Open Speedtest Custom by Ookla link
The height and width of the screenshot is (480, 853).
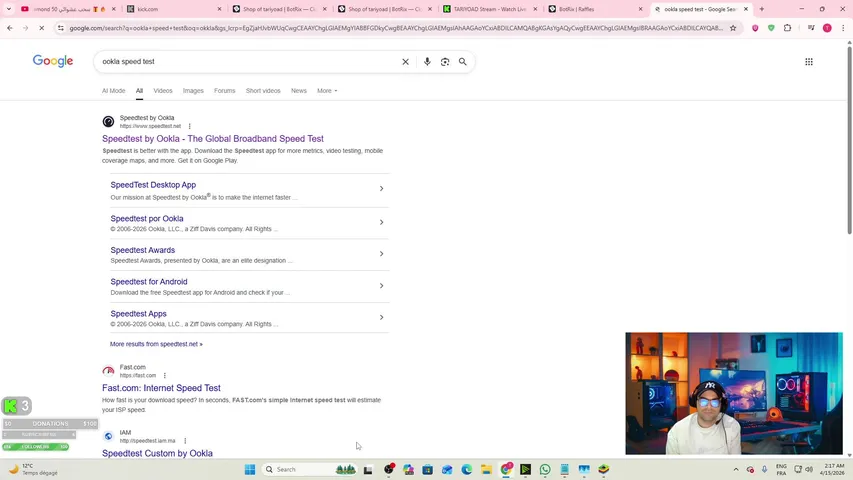(157, 453)
